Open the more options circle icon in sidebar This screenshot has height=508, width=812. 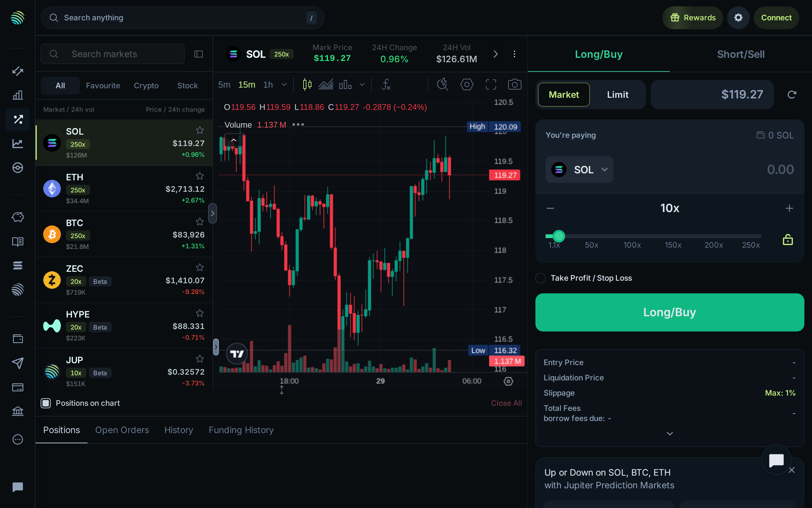click(17, 439)
